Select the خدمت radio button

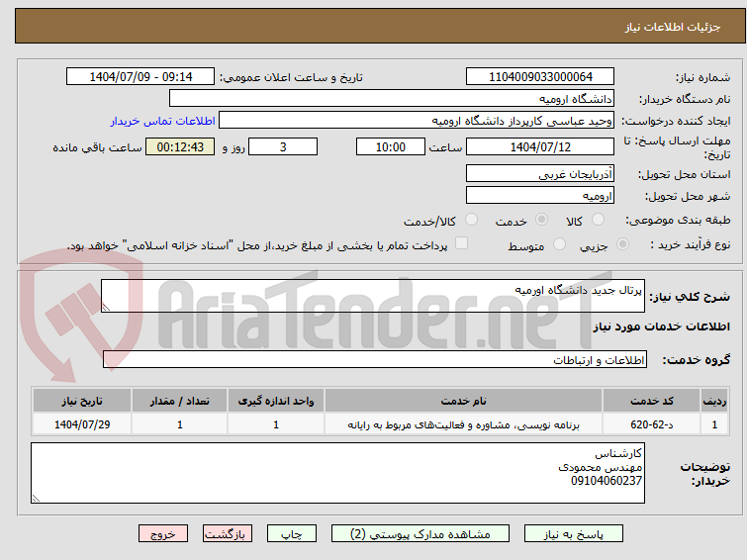(541, 220)
